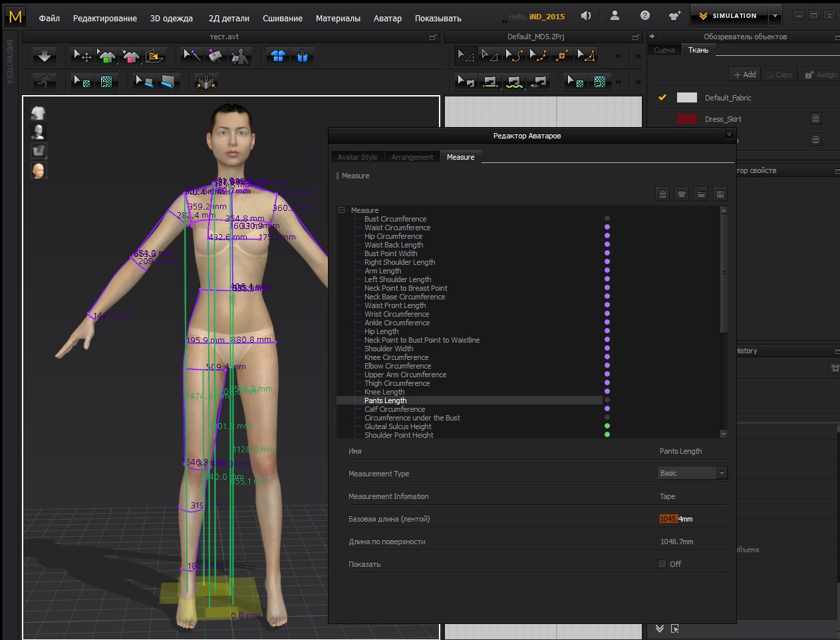Open the dropdown arrow next to Simulation
This screenshot has height=640, width=840.
pos(775,16)
